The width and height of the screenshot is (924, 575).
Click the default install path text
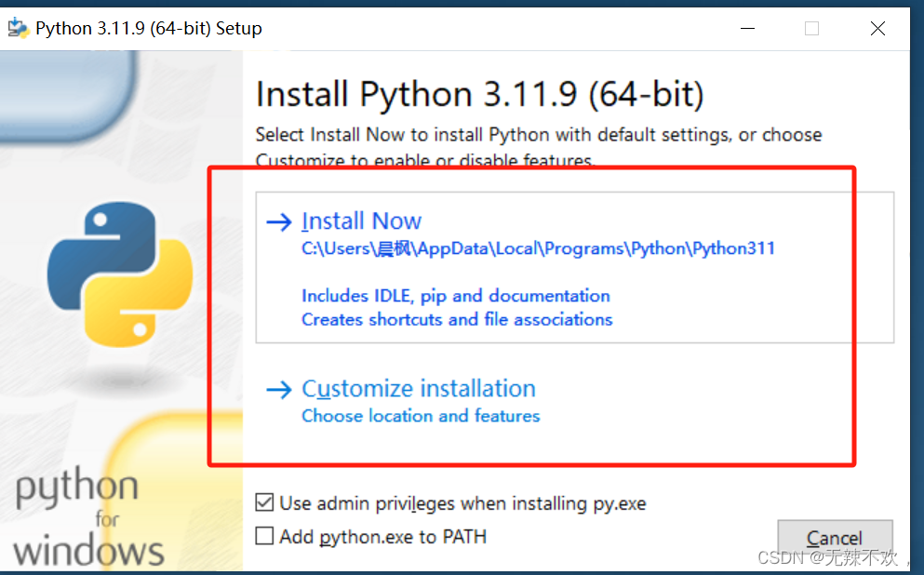point(538,248)
